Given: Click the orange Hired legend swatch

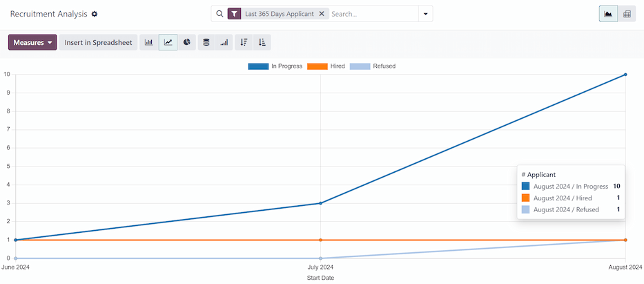Looking at the screenshot, I should point(317,66).
